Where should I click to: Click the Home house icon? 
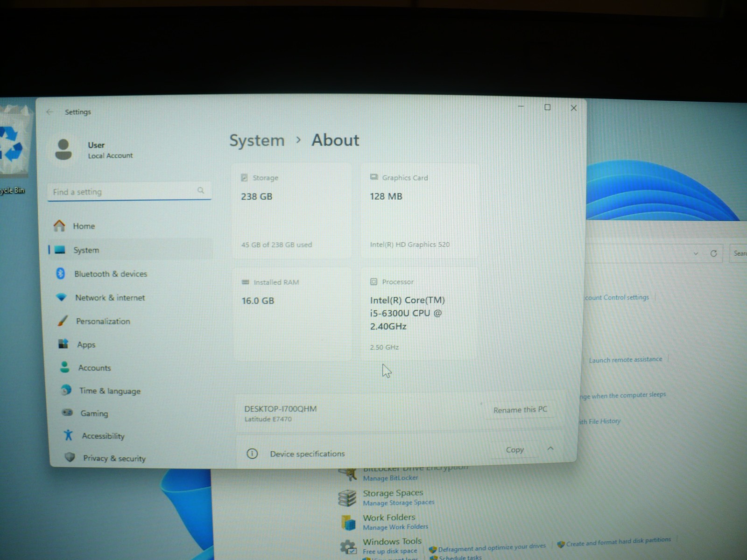59,226
